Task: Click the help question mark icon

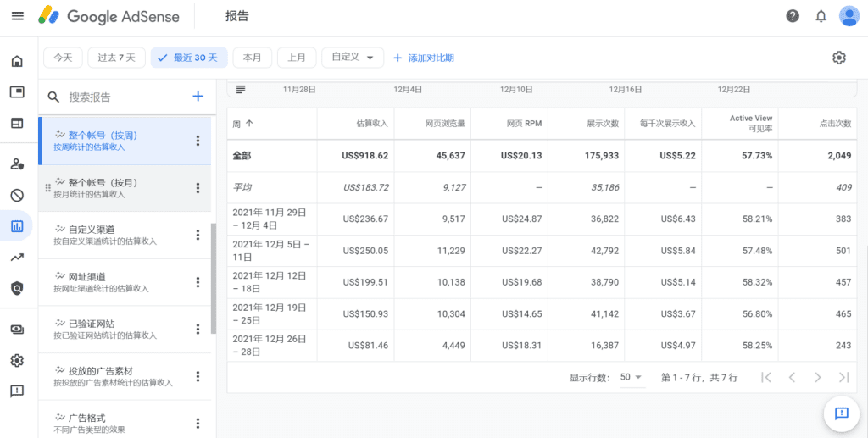Action: tap(793, 16)
